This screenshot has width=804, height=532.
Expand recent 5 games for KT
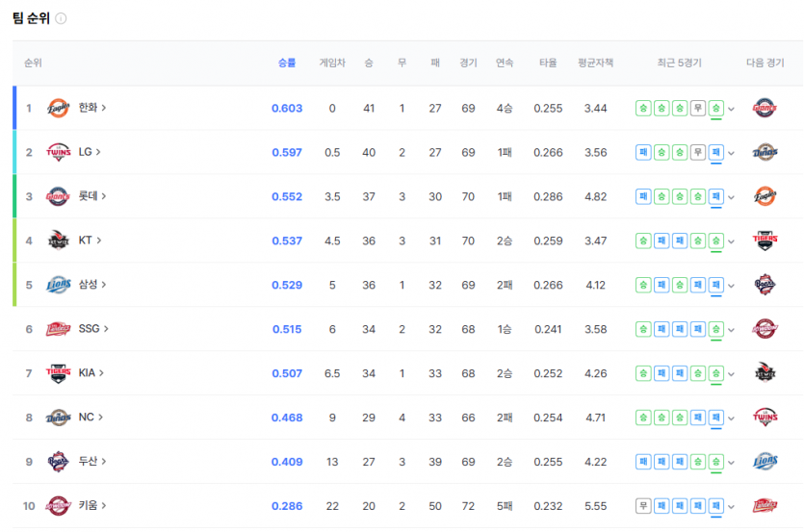[x=731, y=241]
